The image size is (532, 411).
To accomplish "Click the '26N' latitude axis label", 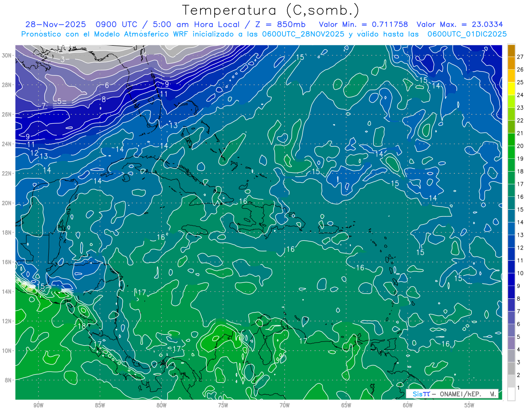I will (7, 114).
